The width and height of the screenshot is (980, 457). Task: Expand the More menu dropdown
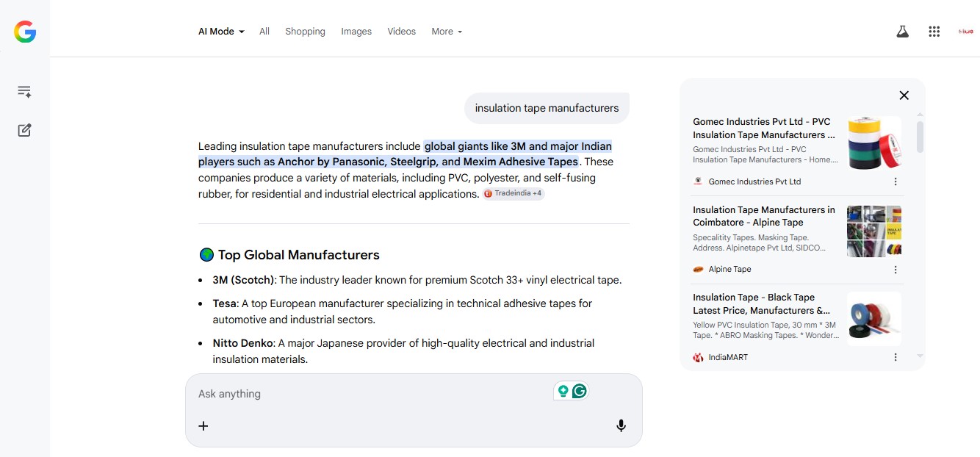click(447, 32)
